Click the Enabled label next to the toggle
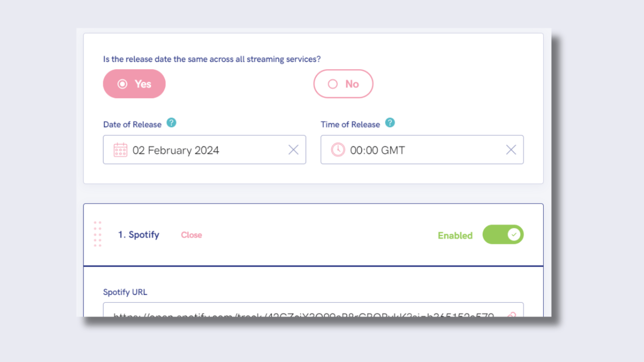The height and width of the screenshot is (362, 644). point(455,235)
